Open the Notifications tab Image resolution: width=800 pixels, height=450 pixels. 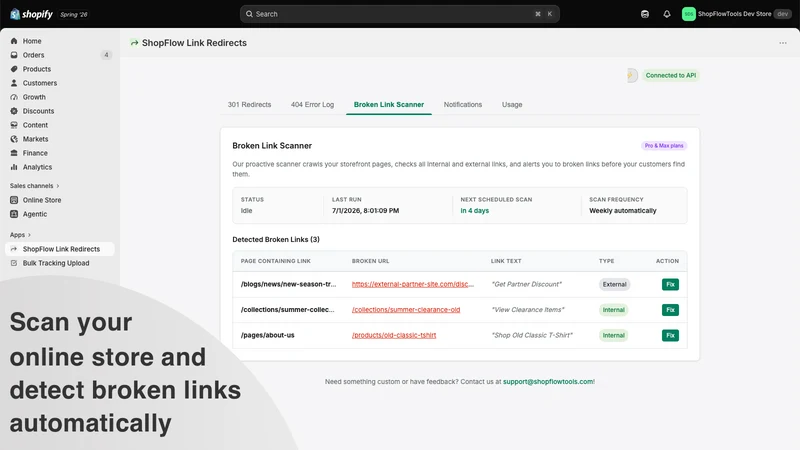coord(463,105)
